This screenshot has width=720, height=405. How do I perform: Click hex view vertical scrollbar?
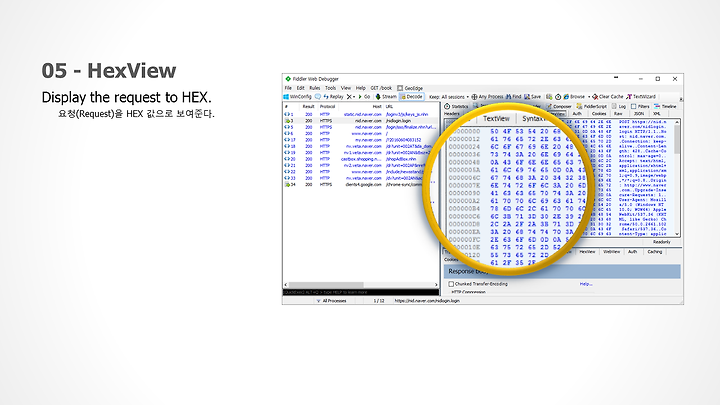pos(677,178)
